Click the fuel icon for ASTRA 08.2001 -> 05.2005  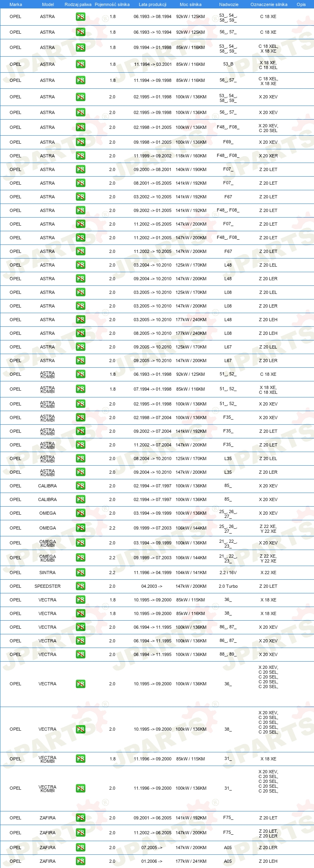coord(80,183)
